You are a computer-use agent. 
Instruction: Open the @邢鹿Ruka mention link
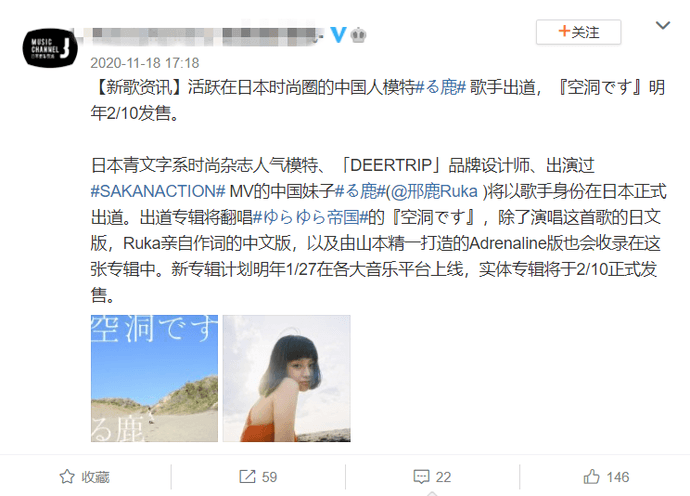pyautogui.click(x=434, y=191)
